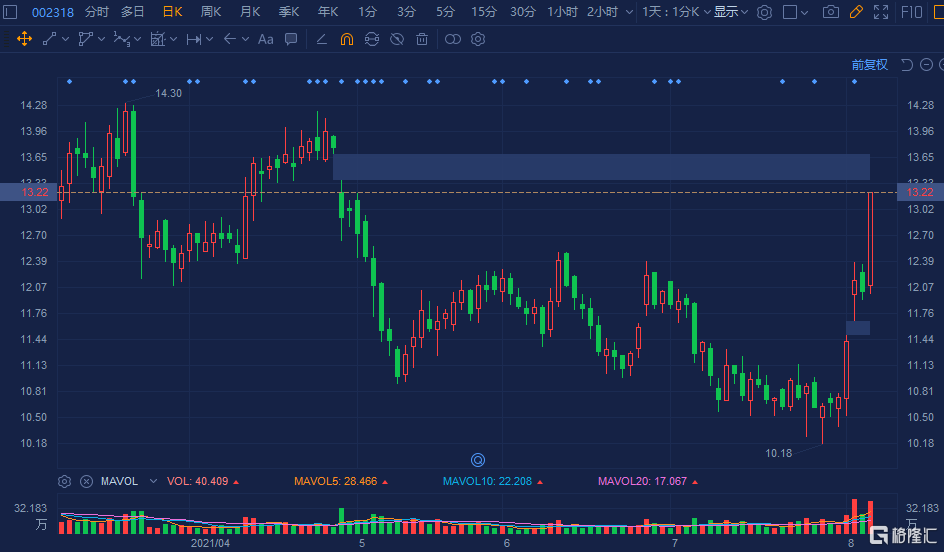944x552 pixels.
Task: Select the crosshair move cursor tool
Action: click(24, 40)
